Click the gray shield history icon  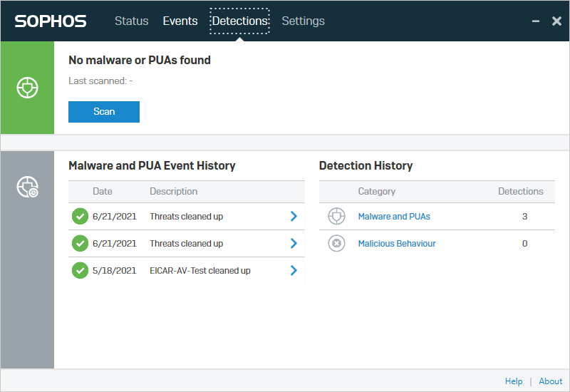point(28,187)
